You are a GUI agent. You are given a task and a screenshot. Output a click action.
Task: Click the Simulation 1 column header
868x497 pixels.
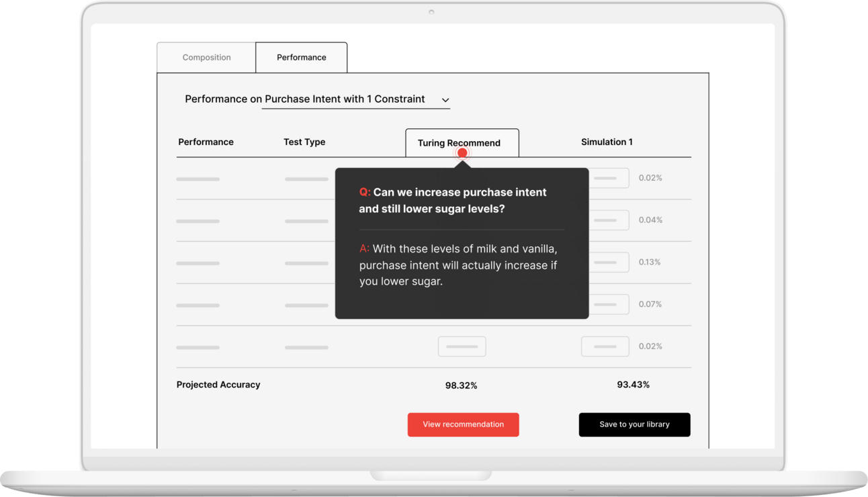tap(607, 142)
